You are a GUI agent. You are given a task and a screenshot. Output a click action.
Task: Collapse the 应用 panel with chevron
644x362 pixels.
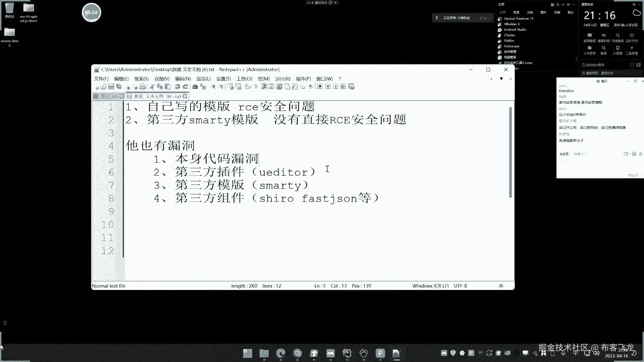[x=574, y=5]
